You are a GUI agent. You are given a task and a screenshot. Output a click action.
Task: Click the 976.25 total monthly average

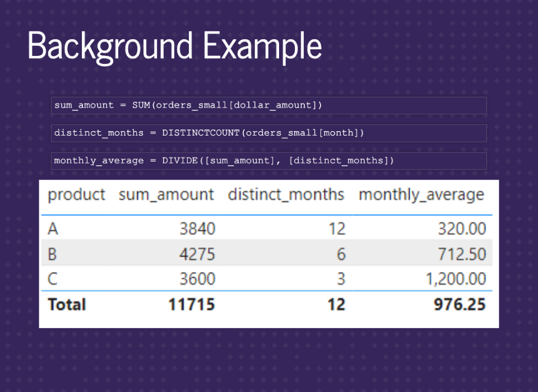[460, 305]
